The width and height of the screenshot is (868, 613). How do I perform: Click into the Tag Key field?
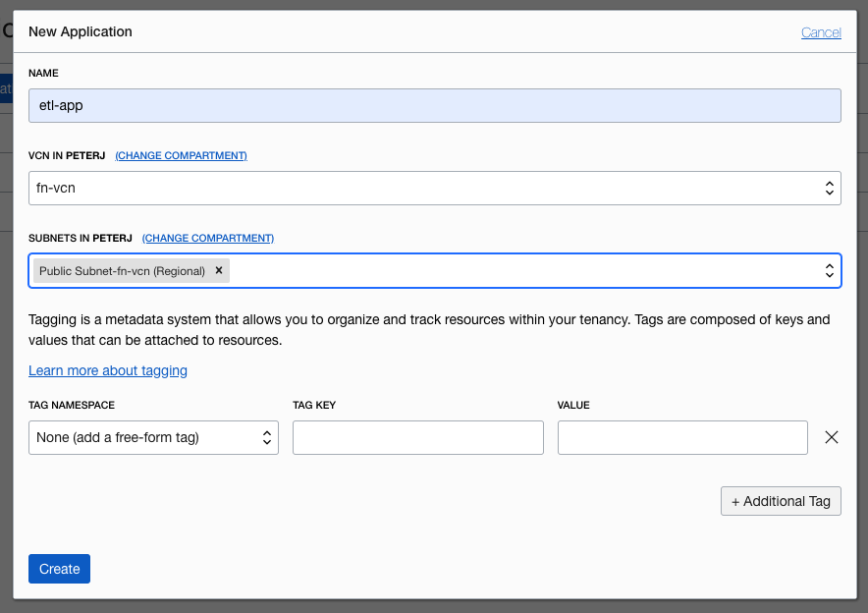(x=417, y=438)
